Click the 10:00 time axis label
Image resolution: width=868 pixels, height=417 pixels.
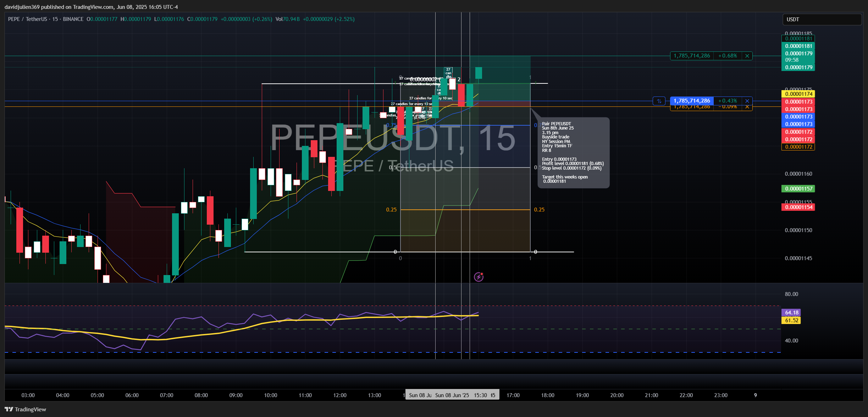(271, 395)
